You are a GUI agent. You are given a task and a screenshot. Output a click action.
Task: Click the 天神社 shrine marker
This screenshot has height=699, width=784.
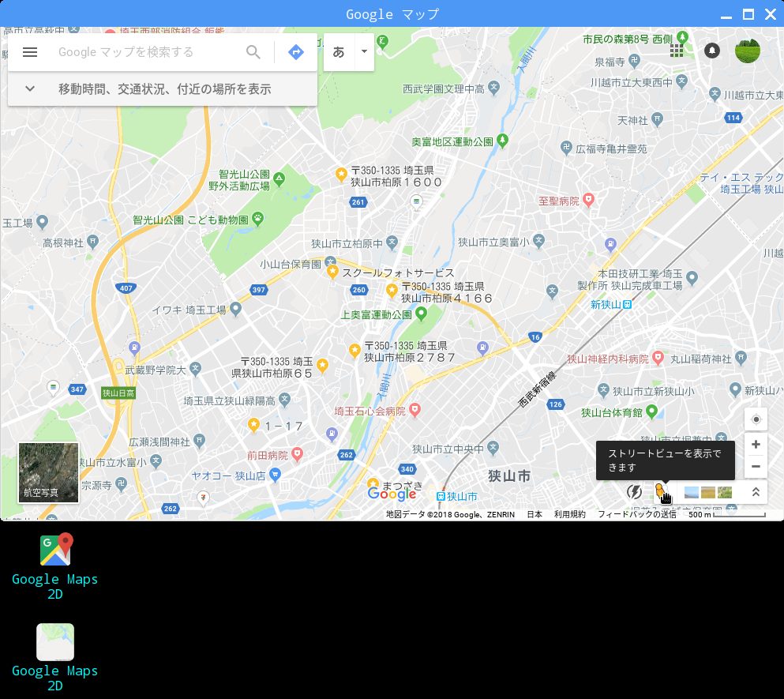pos(658,119)
